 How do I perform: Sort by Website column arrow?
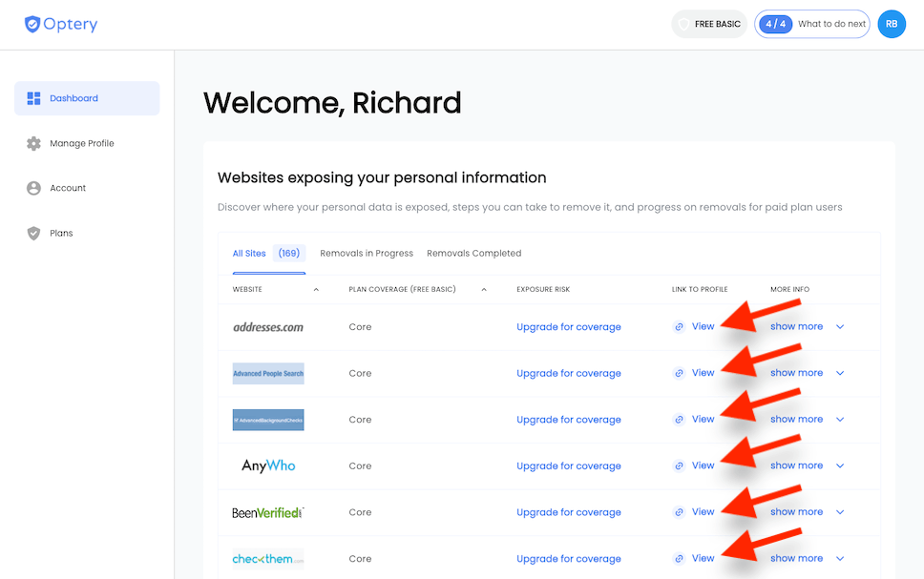coord(316,290)
